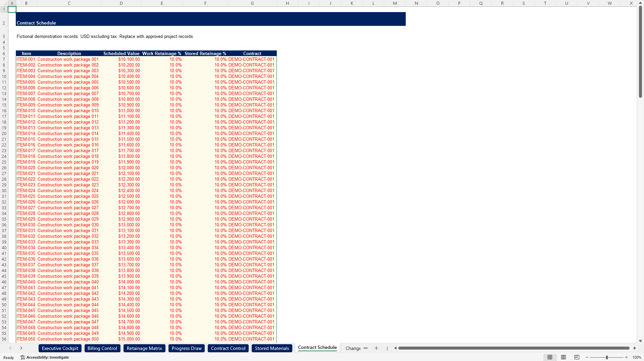
Task: Zoom out with the minus button
Action: click(587, 357)
